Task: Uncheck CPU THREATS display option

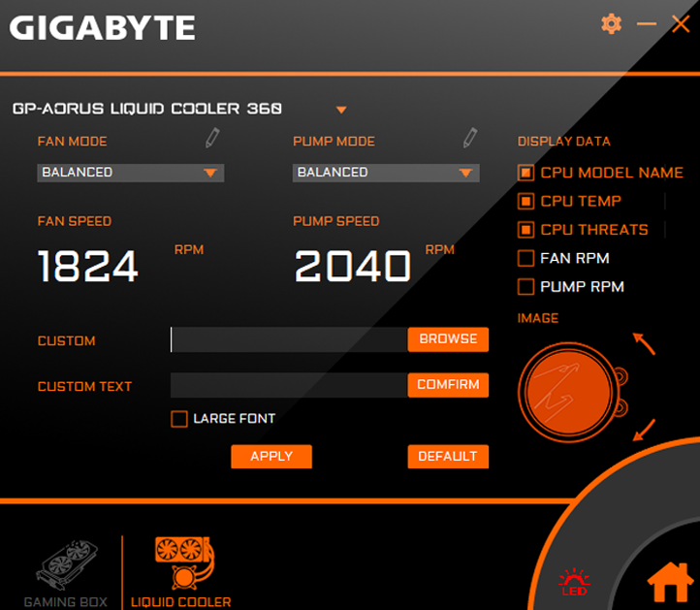Action: [x=525, y=230]
